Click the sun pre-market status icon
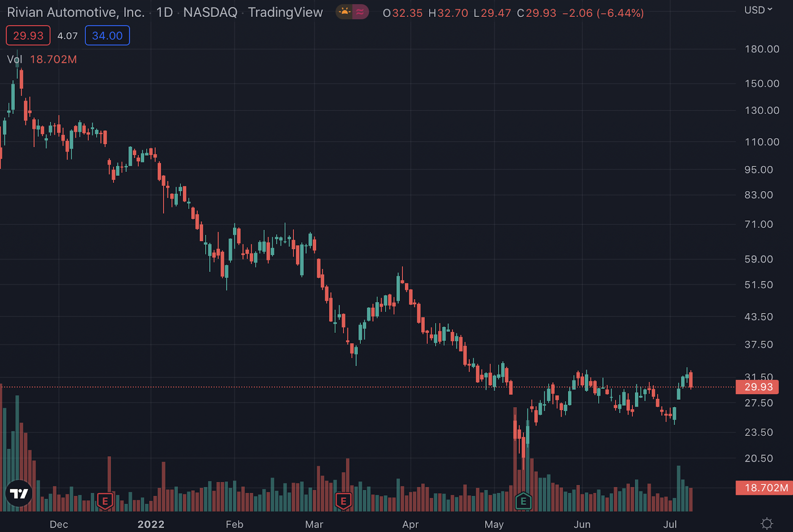The height and width of the screenshot is (532, 793). click(344, 12)
